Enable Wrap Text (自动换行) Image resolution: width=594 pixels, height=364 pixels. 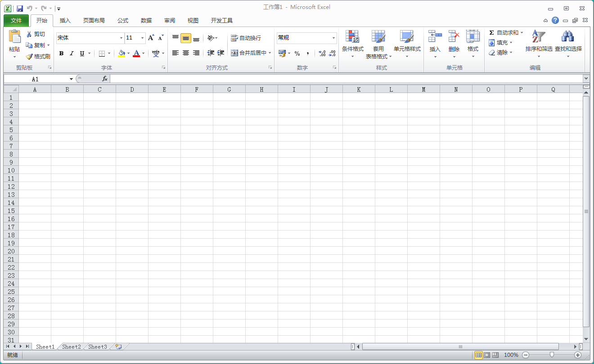tap(246, 38)
